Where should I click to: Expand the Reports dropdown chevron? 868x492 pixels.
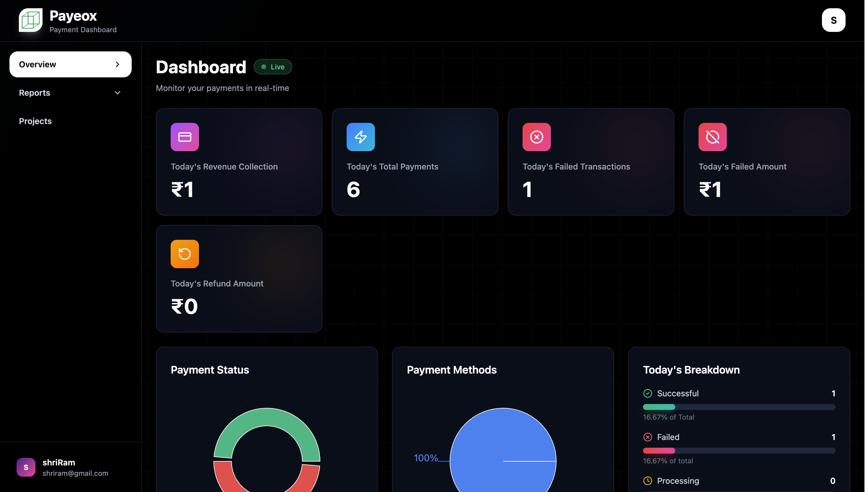coord(118,93)
